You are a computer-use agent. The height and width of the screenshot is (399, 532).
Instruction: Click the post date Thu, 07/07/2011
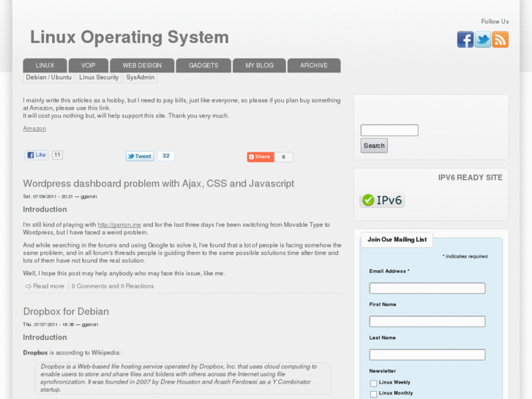pos(42,324)
